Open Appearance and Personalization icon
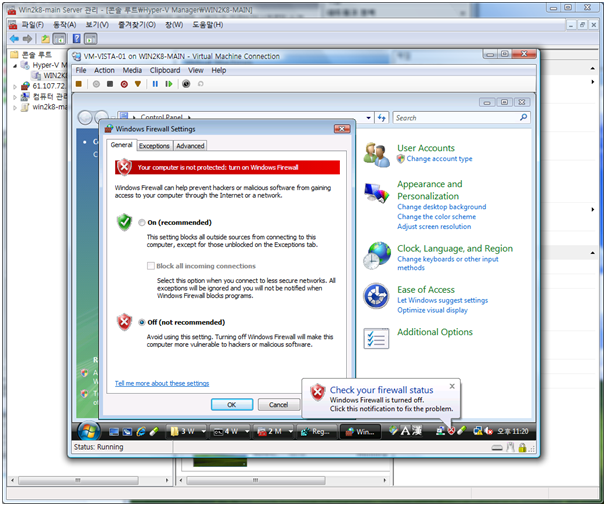606x506 pixels. (376, 193)
